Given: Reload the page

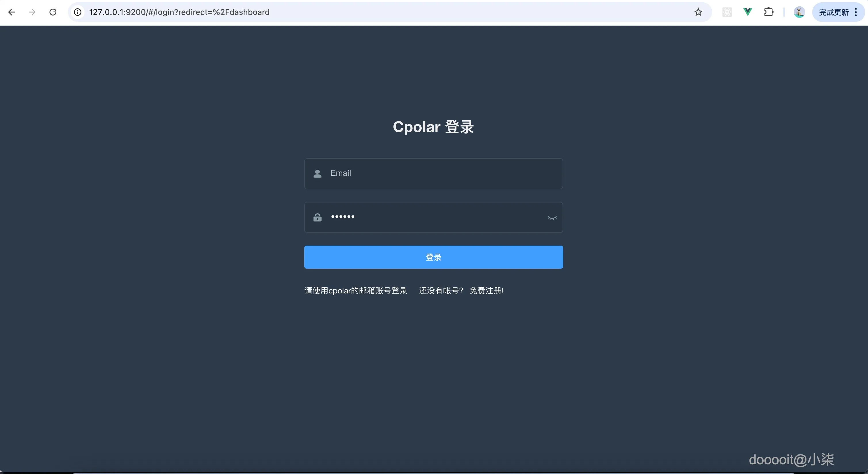Looking at the screenshot, I should (x=53, y=12).
